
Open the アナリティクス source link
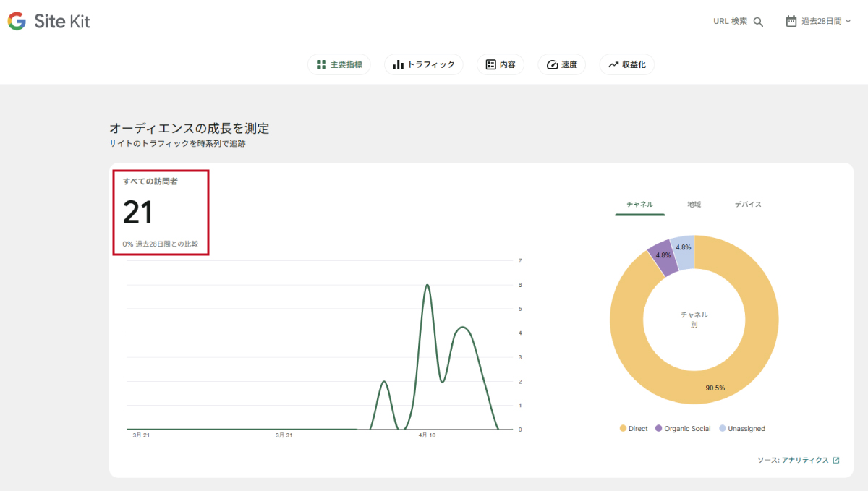click(x=804, y=460)
